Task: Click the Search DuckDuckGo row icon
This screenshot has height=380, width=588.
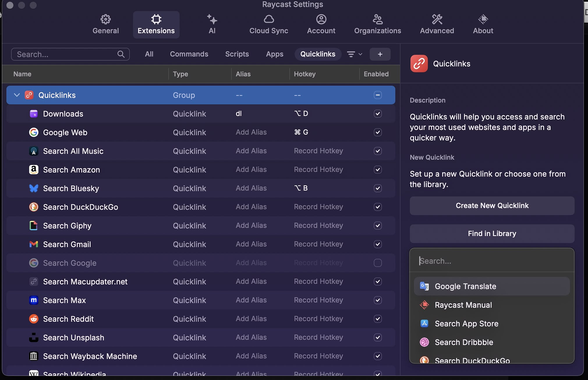Action: (34, 207)
